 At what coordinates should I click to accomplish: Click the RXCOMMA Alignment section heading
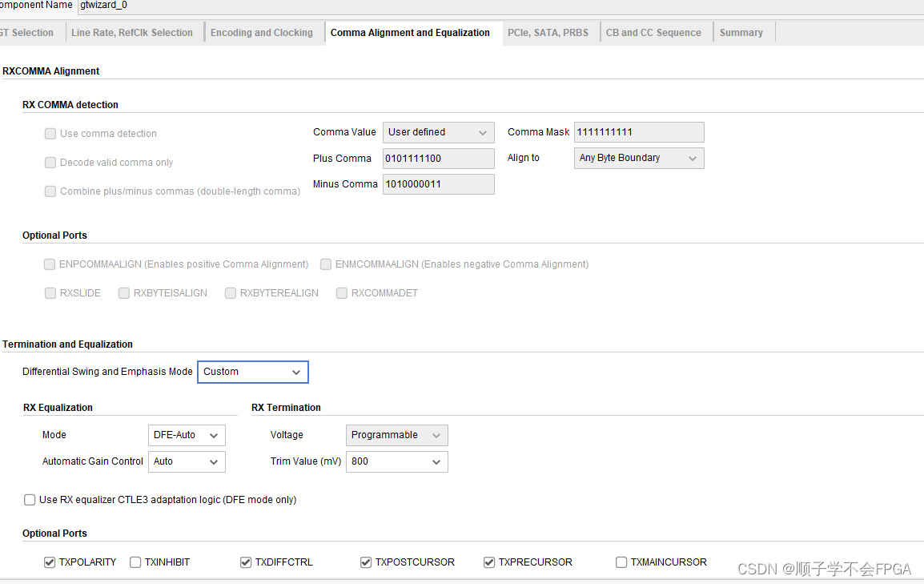coord(50,71)
